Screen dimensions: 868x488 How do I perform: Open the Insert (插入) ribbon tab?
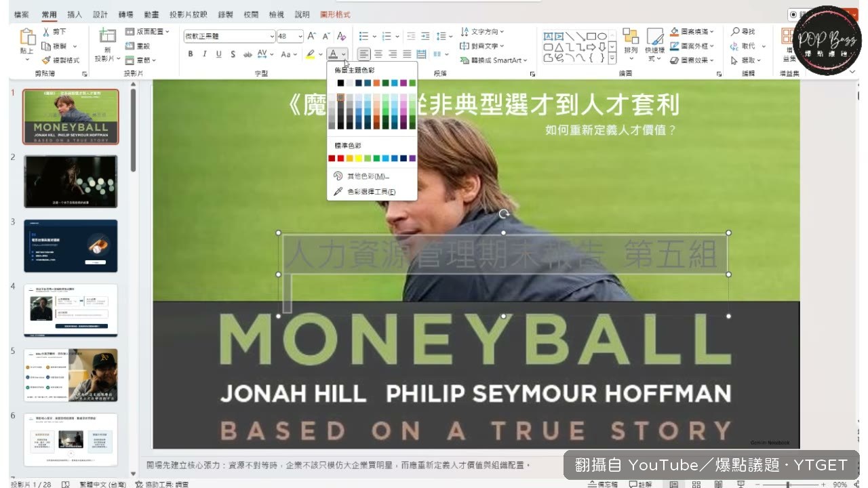pos(75,14)
